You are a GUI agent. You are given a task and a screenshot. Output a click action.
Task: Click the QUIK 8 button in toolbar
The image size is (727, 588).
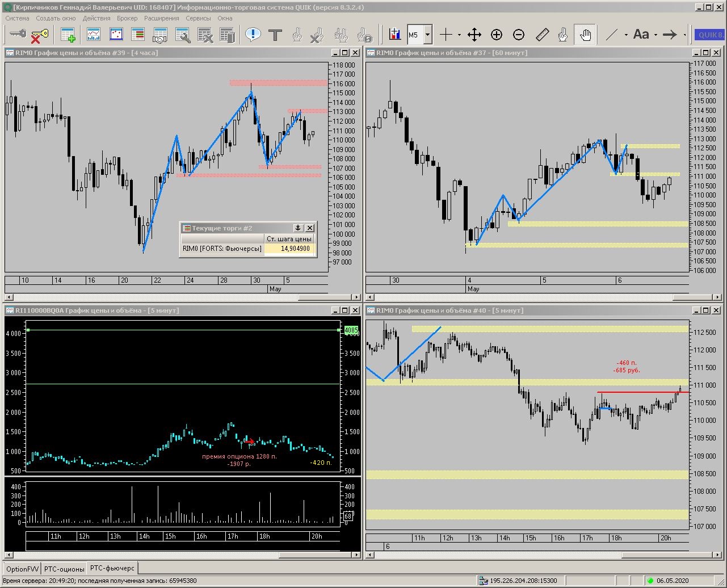(710, 35)
